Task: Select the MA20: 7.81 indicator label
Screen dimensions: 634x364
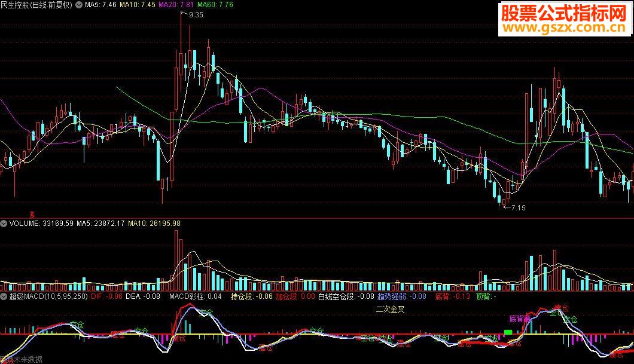Action: point(176,5)
